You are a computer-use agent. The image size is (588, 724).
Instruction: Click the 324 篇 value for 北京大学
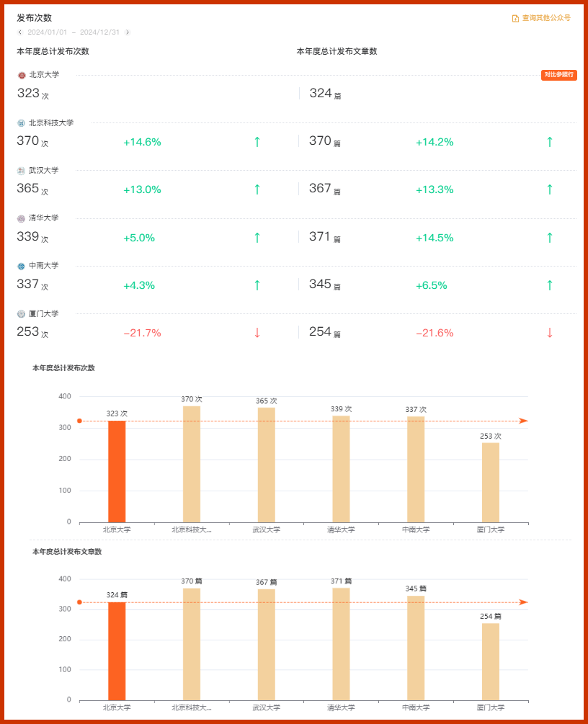pos(325,93)
